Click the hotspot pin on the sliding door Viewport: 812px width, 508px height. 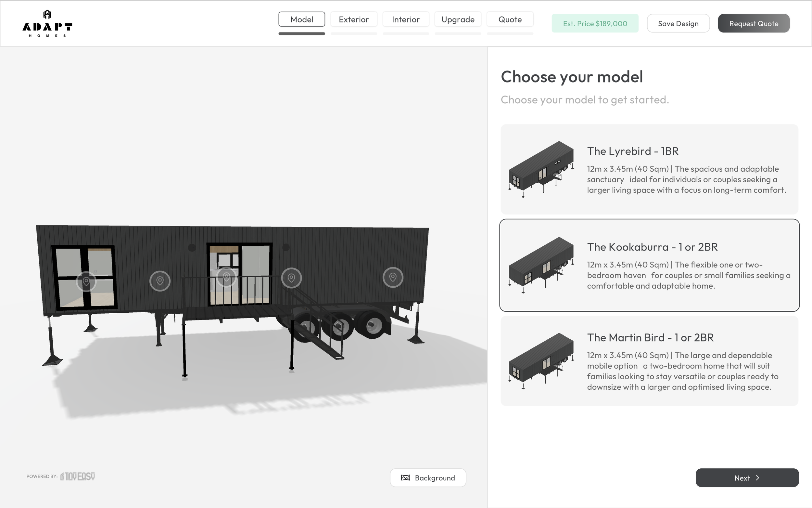tap(226, 277)
